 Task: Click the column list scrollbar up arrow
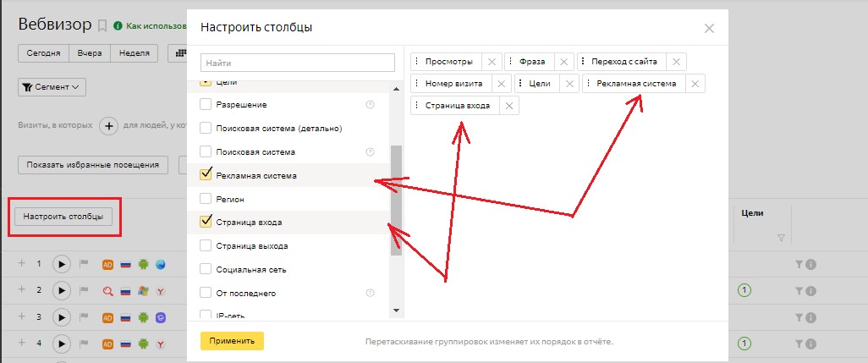coord(396,89)
